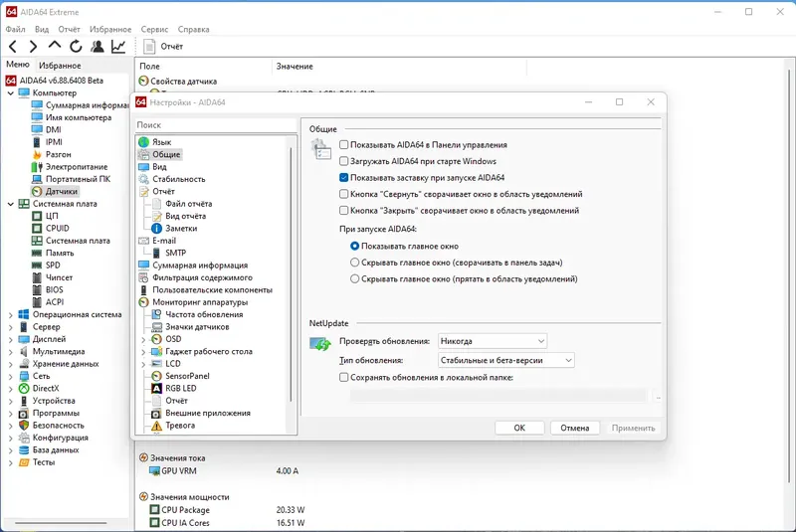796x532 pixels.
Task: Click the main tree horizontal scrollbar
Action: point(61,522)
